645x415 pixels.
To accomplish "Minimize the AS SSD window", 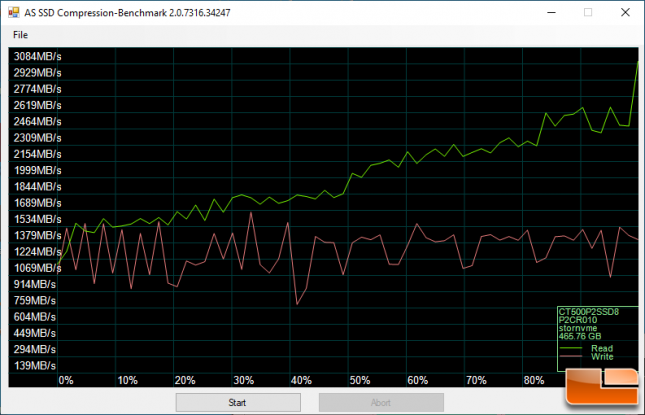I will point(551,12).
